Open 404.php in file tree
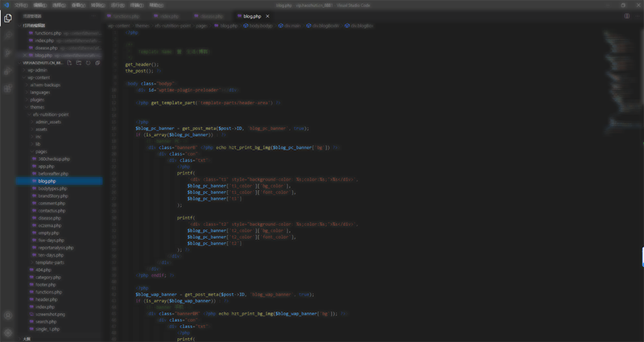The image size is (644, 342). point(43,270)
